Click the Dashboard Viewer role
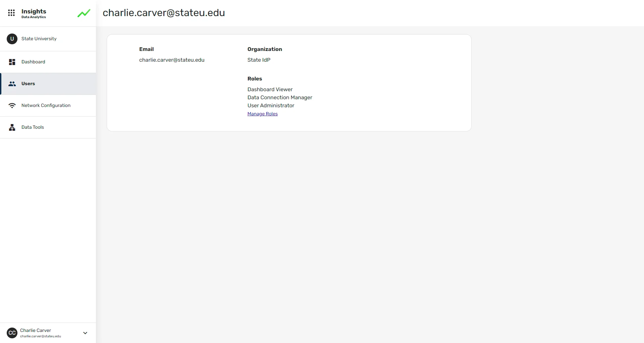 (x=270, y=90)
